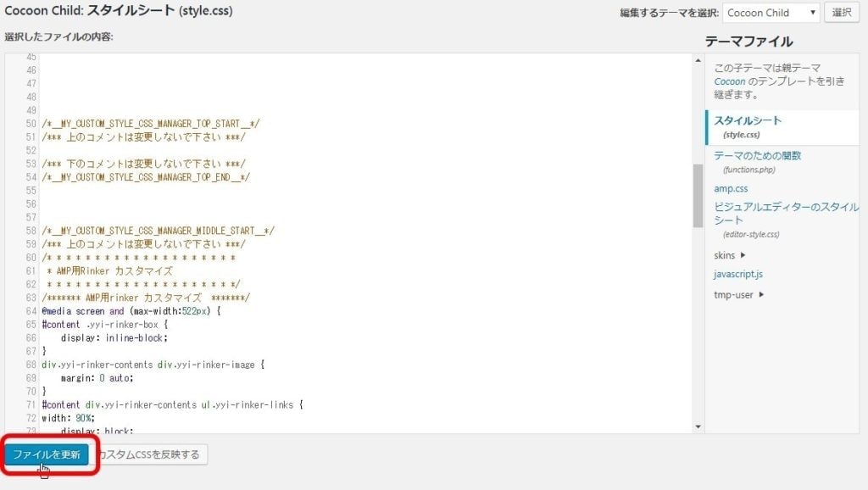Open the amp.css theme file
The width and height of the screenshot is (868, 490).
tap(731, 188)
